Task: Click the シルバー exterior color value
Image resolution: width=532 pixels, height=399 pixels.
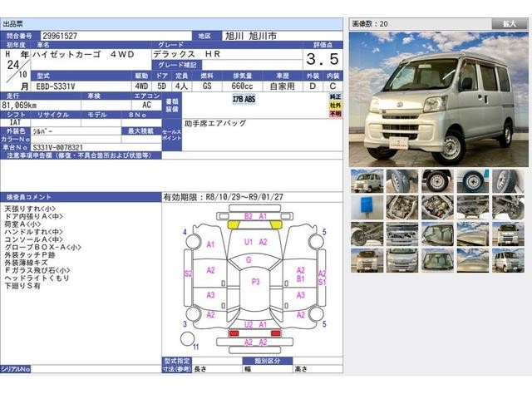Action: 42,131
